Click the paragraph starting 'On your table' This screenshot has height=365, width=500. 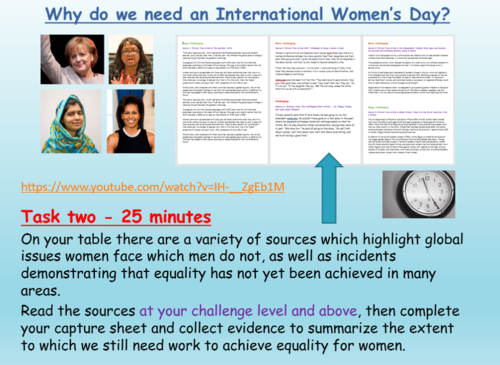[242, 265]
